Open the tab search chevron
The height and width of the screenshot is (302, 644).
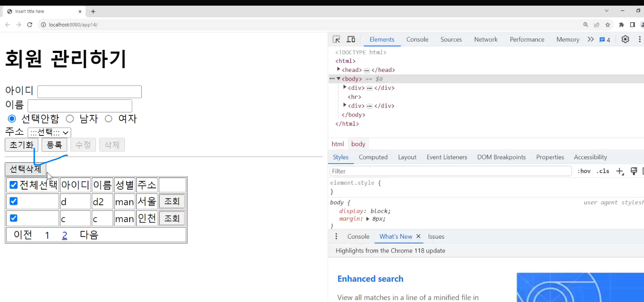[606, 10]
